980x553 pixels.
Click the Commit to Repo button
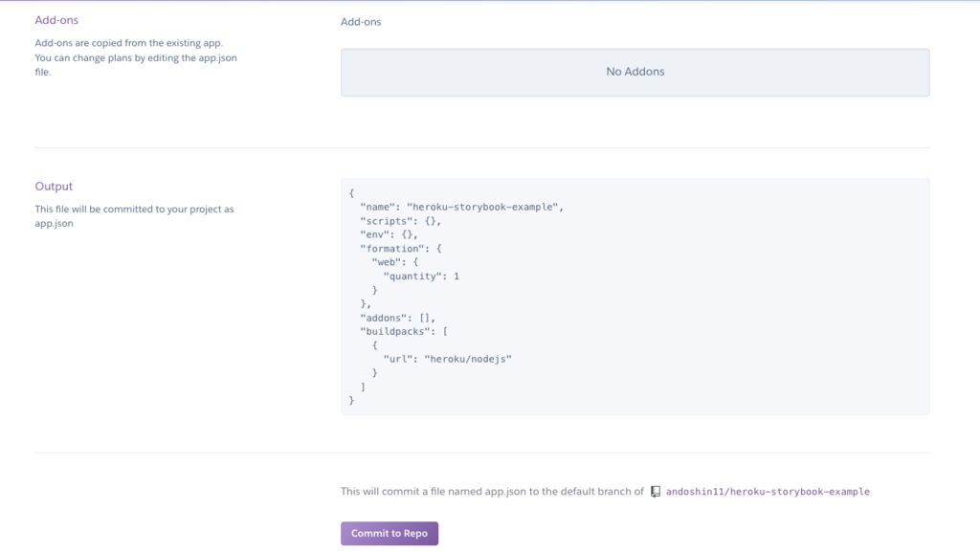pos(390,533)
